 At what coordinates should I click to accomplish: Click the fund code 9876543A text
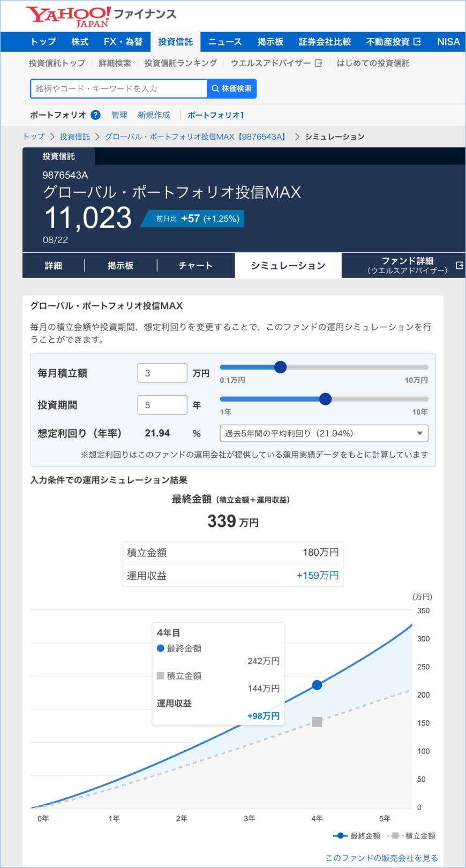tap(65, 175)
